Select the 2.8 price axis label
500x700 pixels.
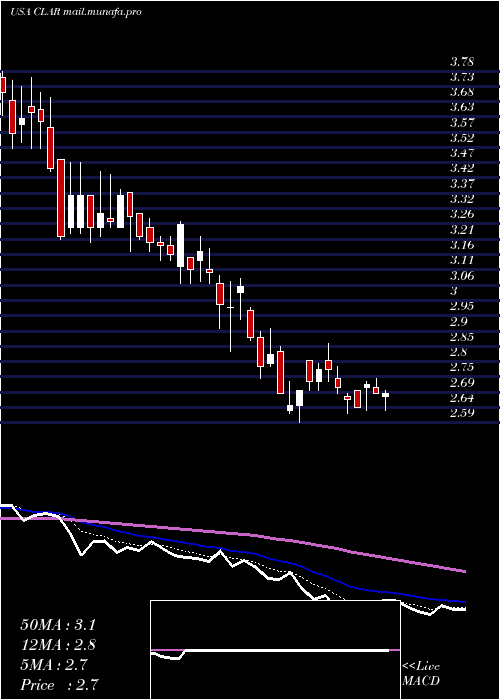tap(459, 352)
